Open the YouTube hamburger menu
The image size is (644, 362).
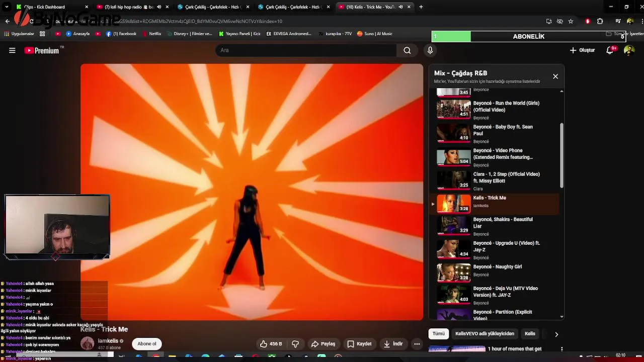tap(12, 50)
